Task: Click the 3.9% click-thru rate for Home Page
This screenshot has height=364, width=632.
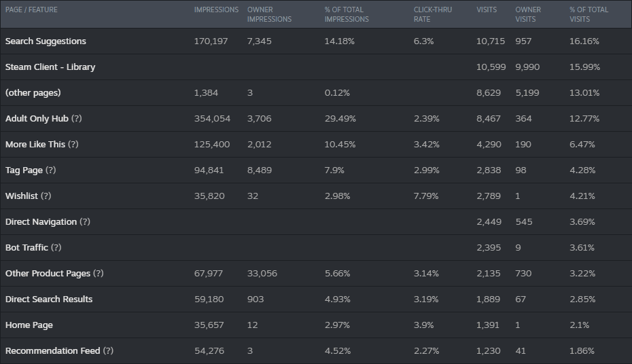Action: point(423,325)
